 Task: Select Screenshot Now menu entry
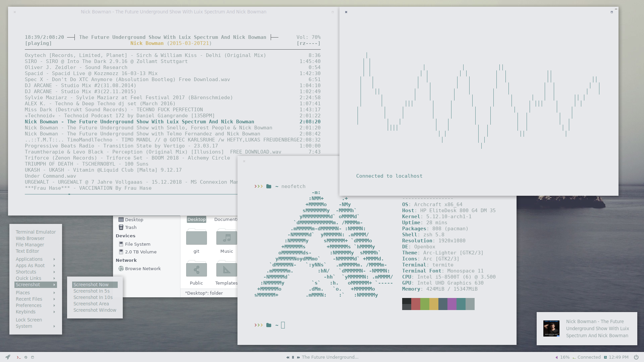click(x=91, y=285)
